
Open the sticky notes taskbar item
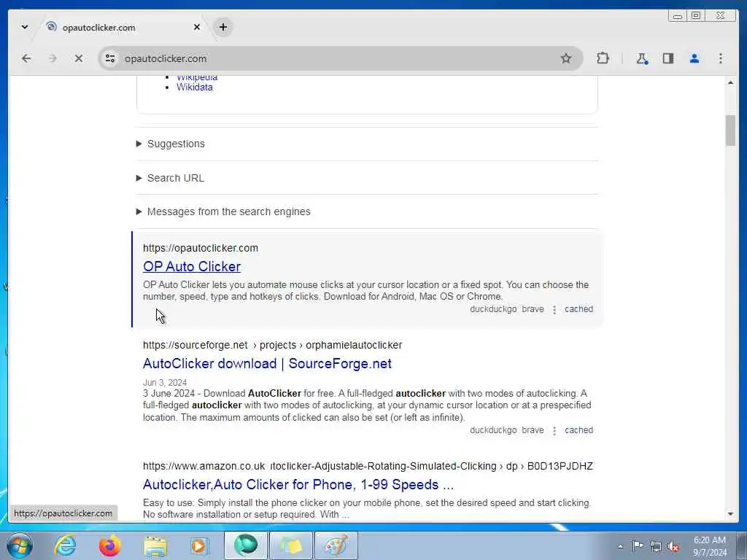click(291, 545)
